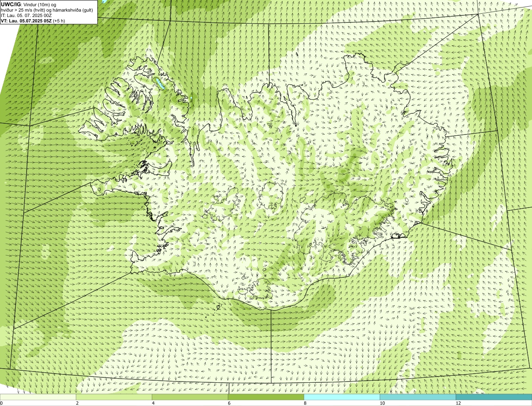This screenshot has height=406, width=532.
Task: Click the "IT: Lau. 05. 07. 2025 00Z" line
Action: pos(27,15)
